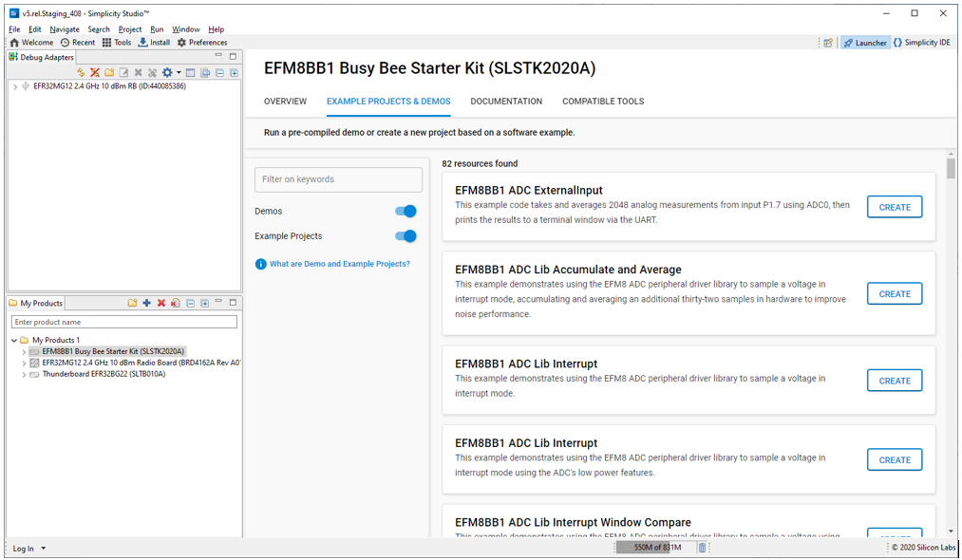This screenshot has height=560, width=962.
Task: Create a new product folder in My Products
Action: (x=132, y=303)
